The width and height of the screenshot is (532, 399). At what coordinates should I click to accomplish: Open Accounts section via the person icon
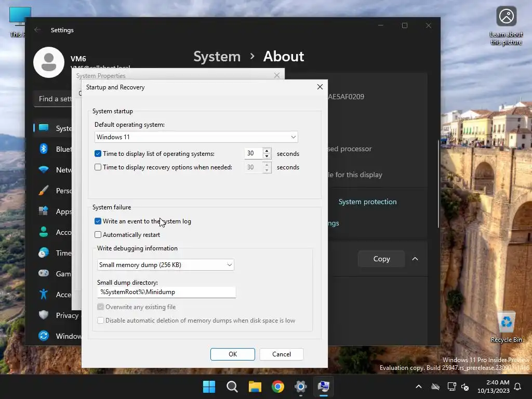pyautogui.click(x=44, y=232)
